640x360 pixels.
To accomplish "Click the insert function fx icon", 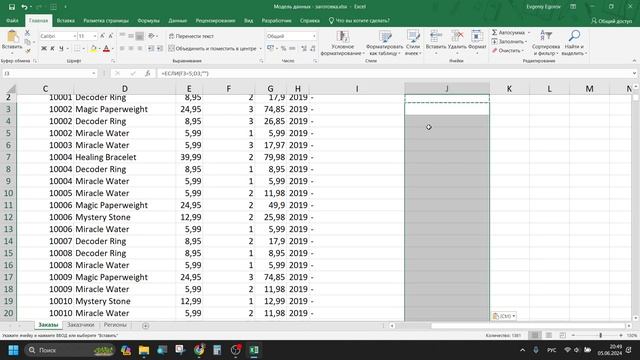I will (147, 73).
